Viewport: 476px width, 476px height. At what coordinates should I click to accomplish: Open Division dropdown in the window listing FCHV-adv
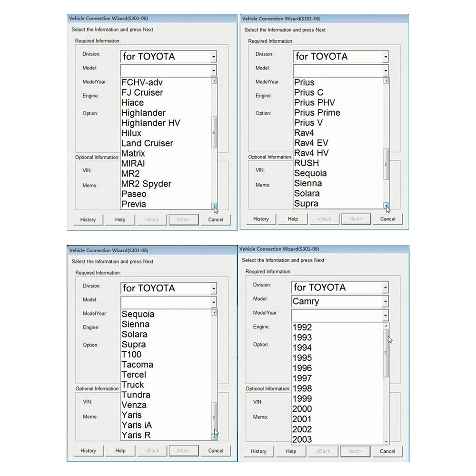(x=213, y=57)
